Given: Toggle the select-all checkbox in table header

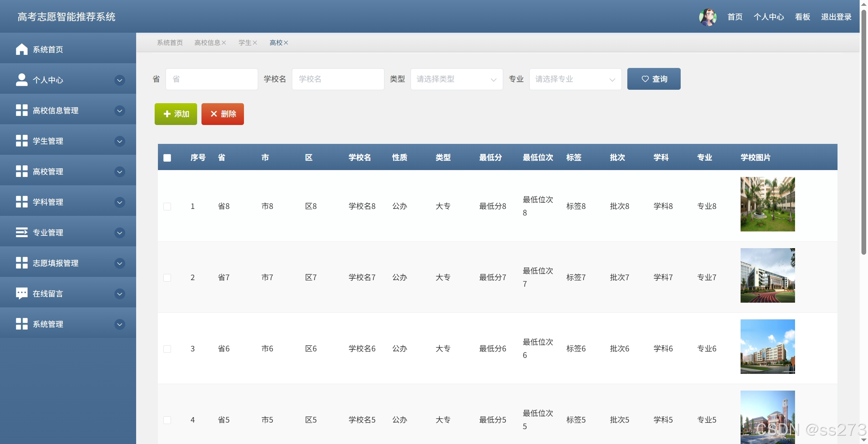Looking at the screenshot, I should pyautogui.click(x=167, y=158).
